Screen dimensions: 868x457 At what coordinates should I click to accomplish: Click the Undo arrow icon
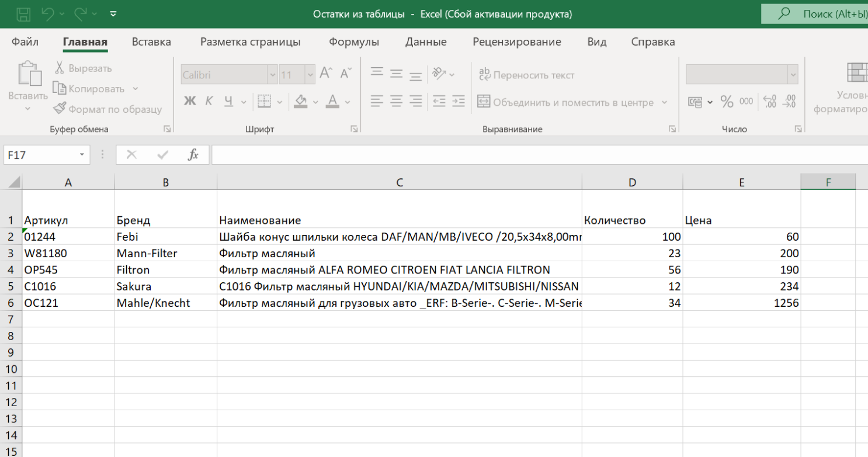(48, 14)
